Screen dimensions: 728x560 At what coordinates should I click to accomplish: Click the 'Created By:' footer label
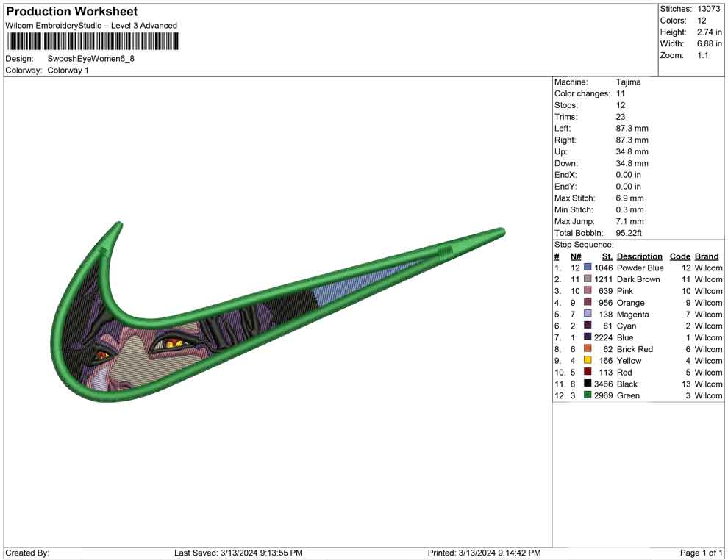click(x=27, y=553)
